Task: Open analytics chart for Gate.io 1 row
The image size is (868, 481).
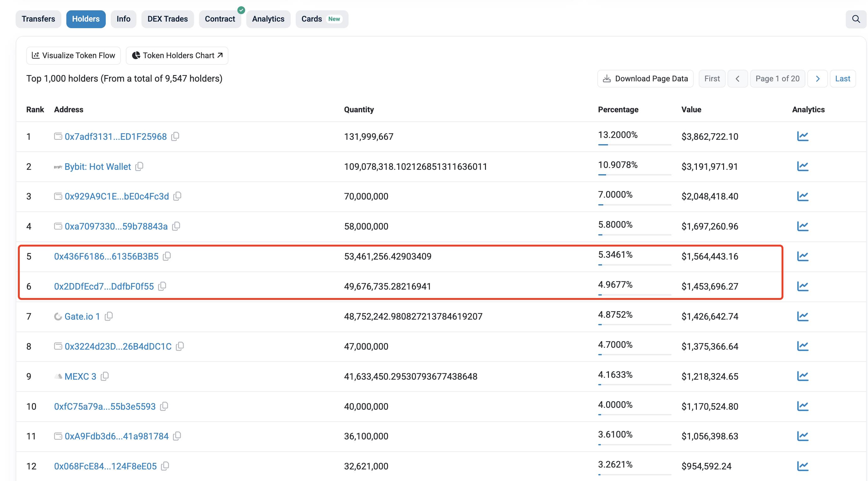Action: pos(803,316)
